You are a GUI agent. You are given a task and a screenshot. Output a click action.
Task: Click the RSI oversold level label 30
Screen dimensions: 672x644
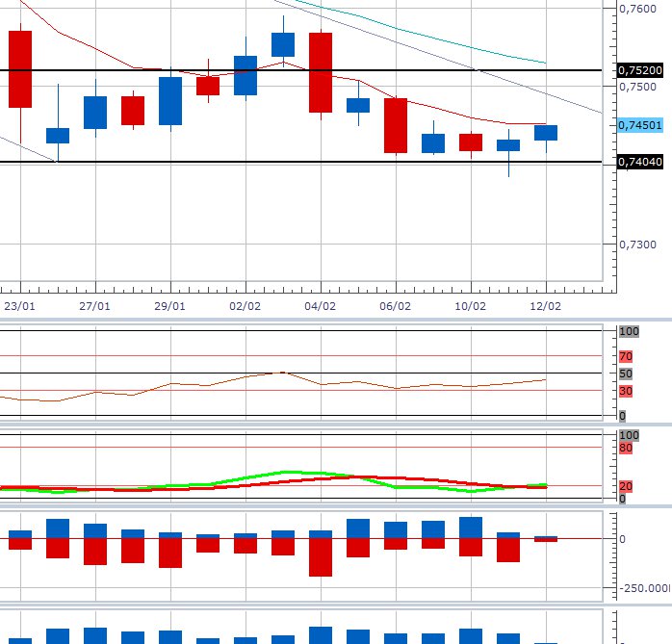[x=624, y=391]
